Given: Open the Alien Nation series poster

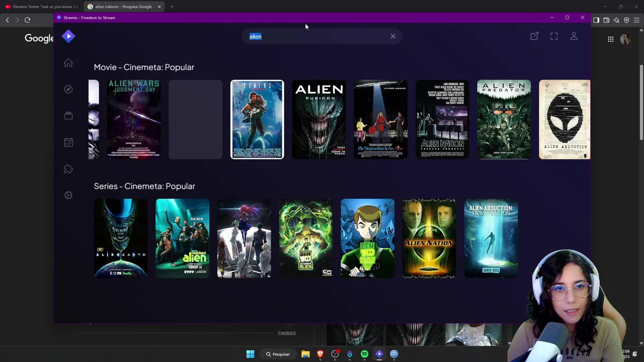Looking at the screenshot, I should 429,238.
